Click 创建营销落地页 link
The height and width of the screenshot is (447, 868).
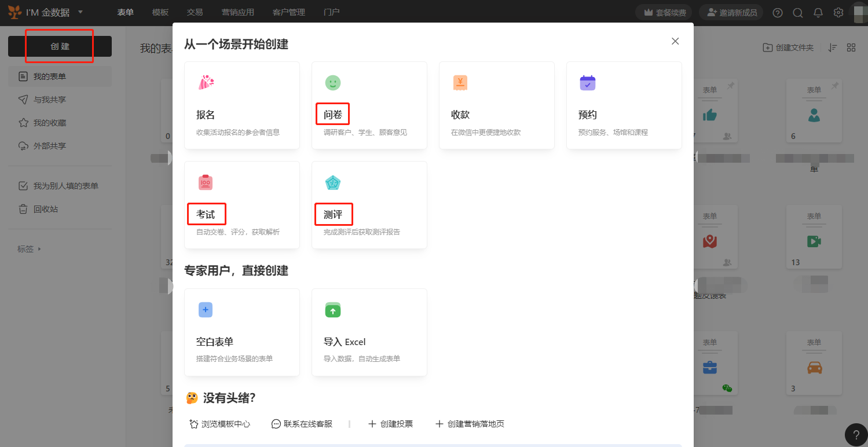(470, 424)
